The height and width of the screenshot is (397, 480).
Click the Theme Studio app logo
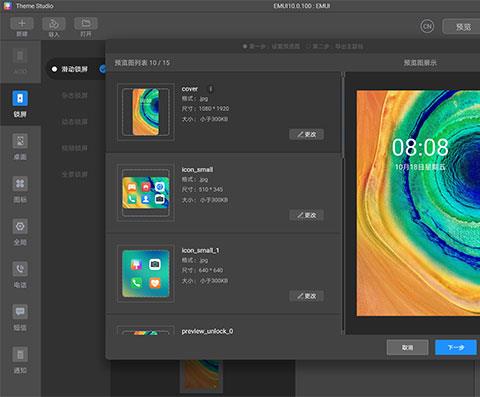(x=7, y=6)
